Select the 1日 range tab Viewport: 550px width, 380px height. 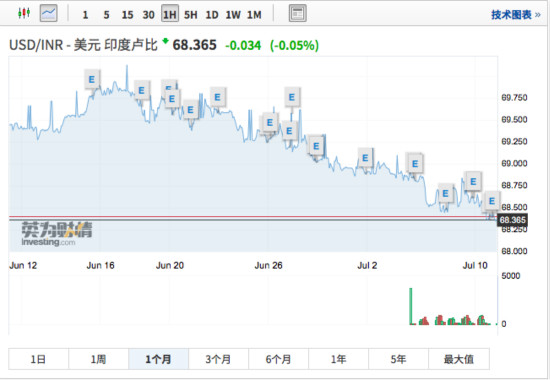click(39, 359)
